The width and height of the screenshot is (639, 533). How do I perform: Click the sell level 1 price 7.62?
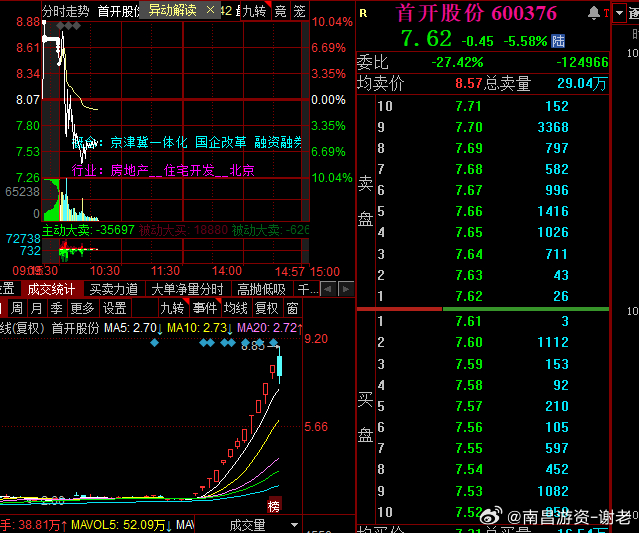pos(469,296)
